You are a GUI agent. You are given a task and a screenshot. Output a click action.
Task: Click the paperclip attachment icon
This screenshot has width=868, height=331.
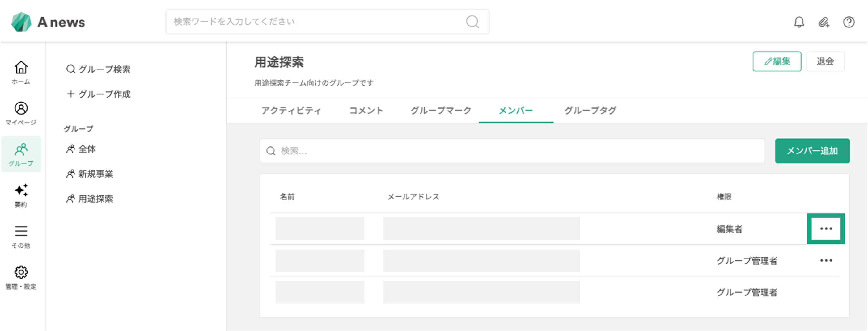(824, 22)
